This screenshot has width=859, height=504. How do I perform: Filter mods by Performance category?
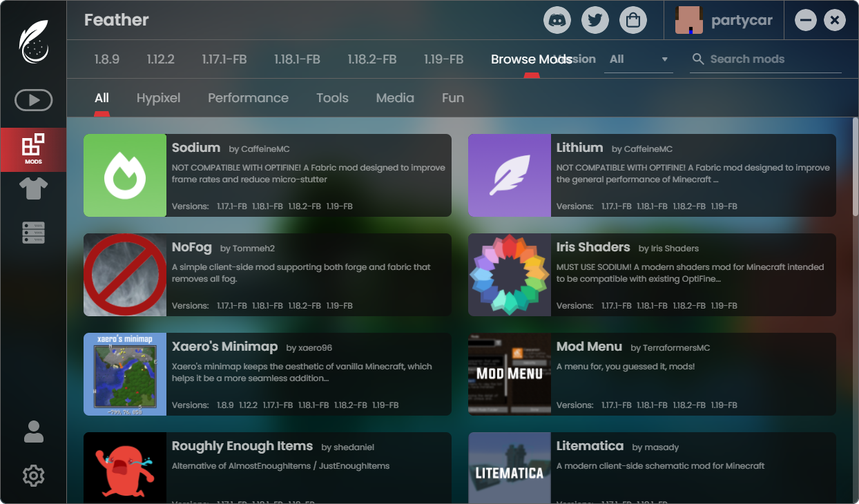tap(248, 98)
